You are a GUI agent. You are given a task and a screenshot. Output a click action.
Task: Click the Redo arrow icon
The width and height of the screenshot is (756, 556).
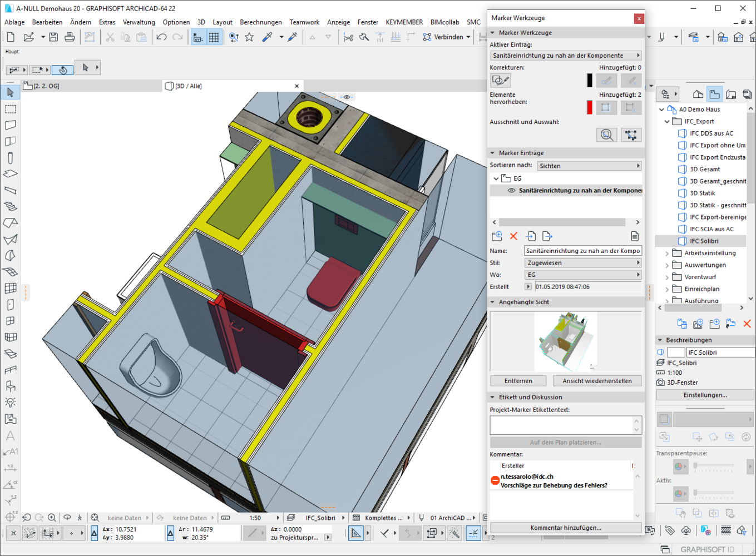coord(177,37)
